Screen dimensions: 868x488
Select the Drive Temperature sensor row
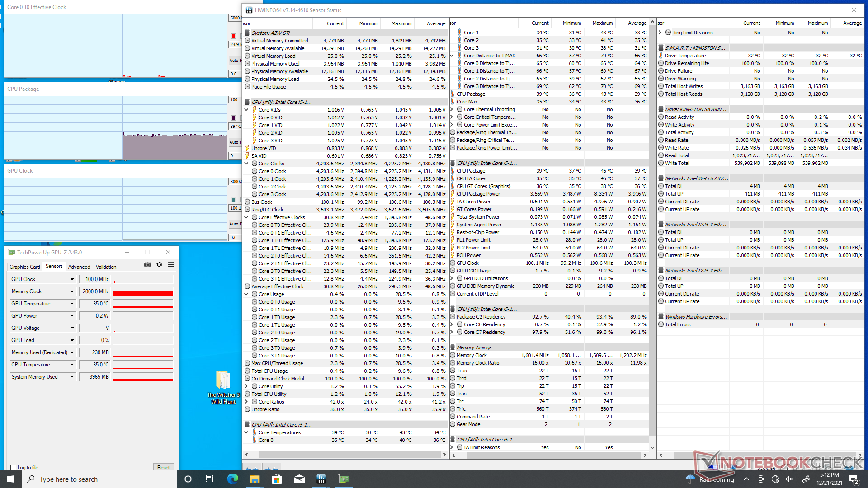[761, 56]
